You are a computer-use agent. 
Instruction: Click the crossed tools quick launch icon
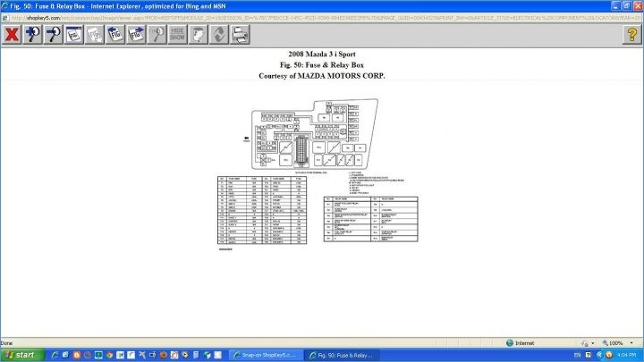click(x=141, y=355)
